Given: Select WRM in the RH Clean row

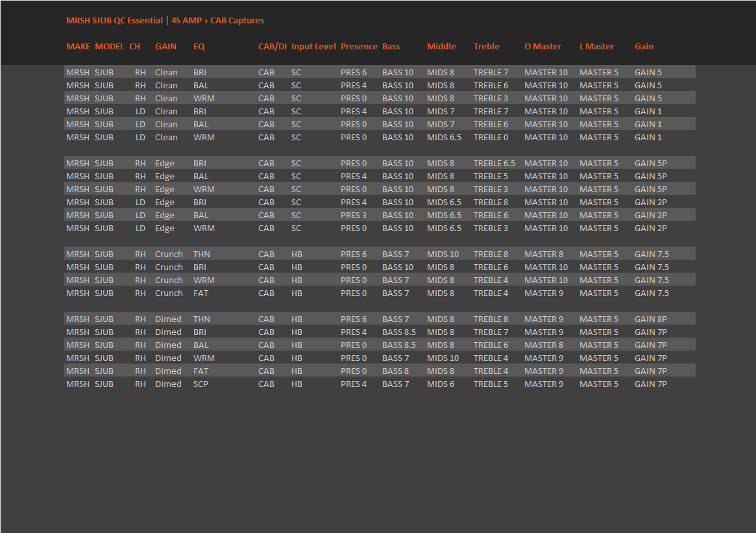Looking at the screenshot, I should tap(204, 99).
